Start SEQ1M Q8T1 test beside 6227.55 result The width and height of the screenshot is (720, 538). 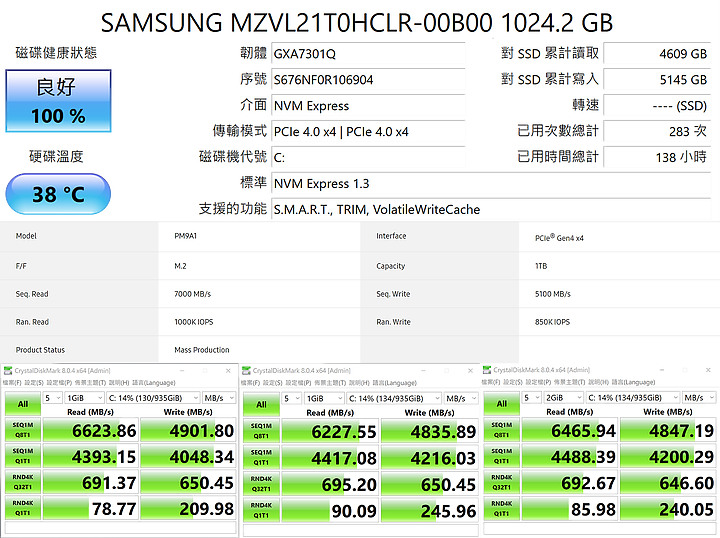click(261, 431)
